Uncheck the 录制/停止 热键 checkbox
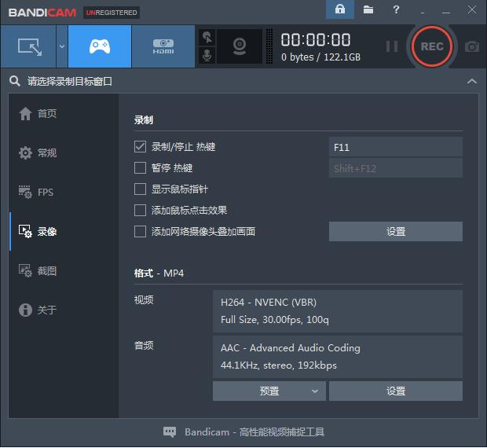This screenshot has height=448, width=487. tap(140, 147)
